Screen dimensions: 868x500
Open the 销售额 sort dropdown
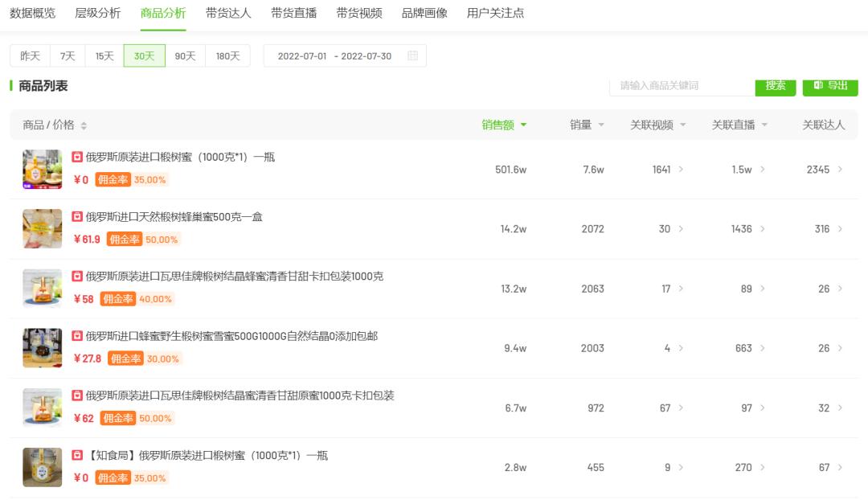(x=523, y=125)
